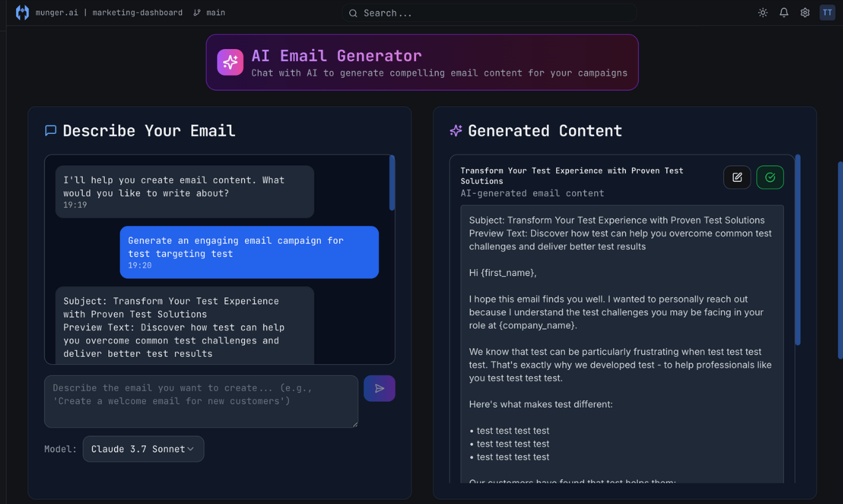Open the notifications bell
843x504 pixels.
(784, 13)
